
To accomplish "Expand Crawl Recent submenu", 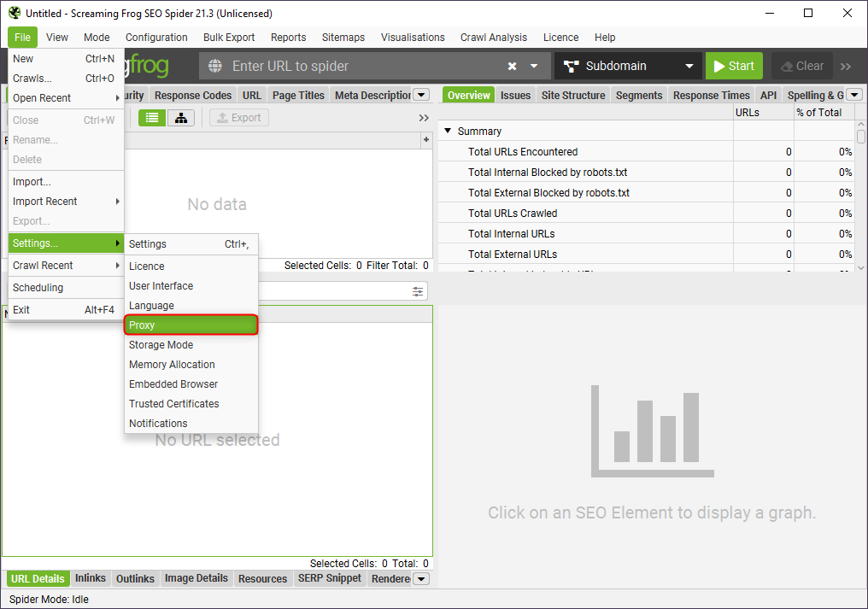I will 66,265.
